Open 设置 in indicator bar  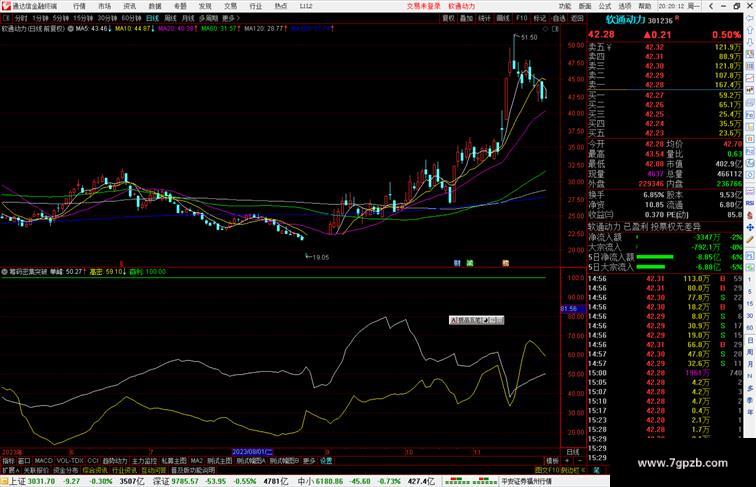326,461
